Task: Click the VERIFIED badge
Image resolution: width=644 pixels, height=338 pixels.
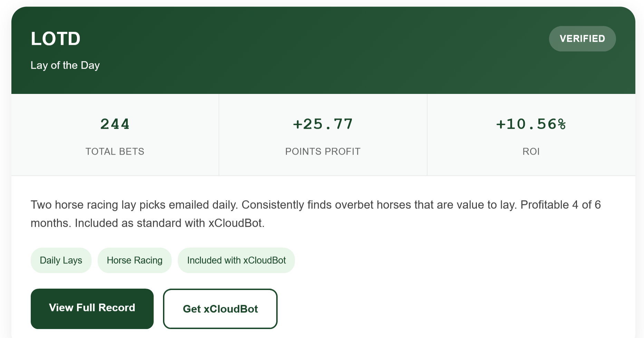Action: (582, 39)
